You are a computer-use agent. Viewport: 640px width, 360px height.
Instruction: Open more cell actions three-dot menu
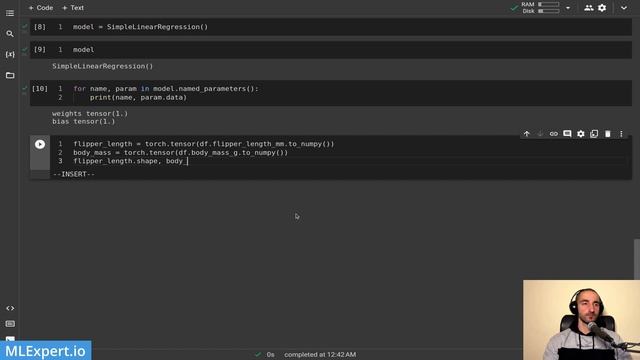click(621, 134)
